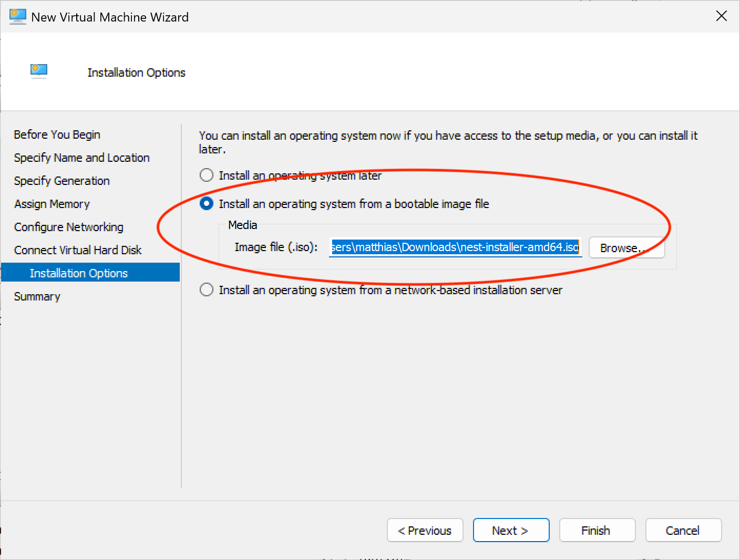Jump to the Summary step
The image size is (740, 560).
click(37, 296)
